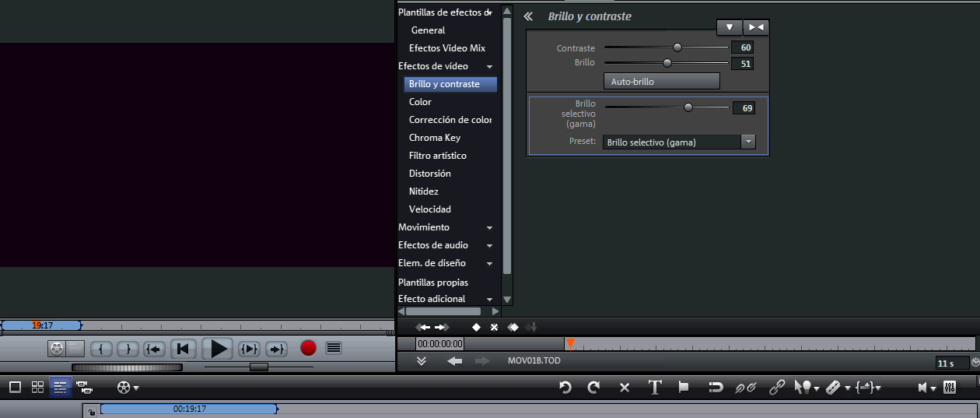Delete the selected object with X icon

click(x=624, y=387)
